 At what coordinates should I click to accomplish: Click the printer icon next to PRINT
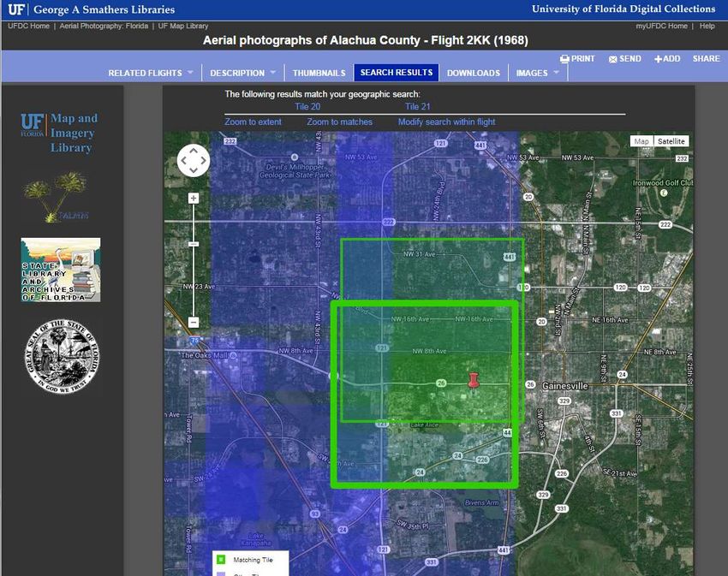564,59
